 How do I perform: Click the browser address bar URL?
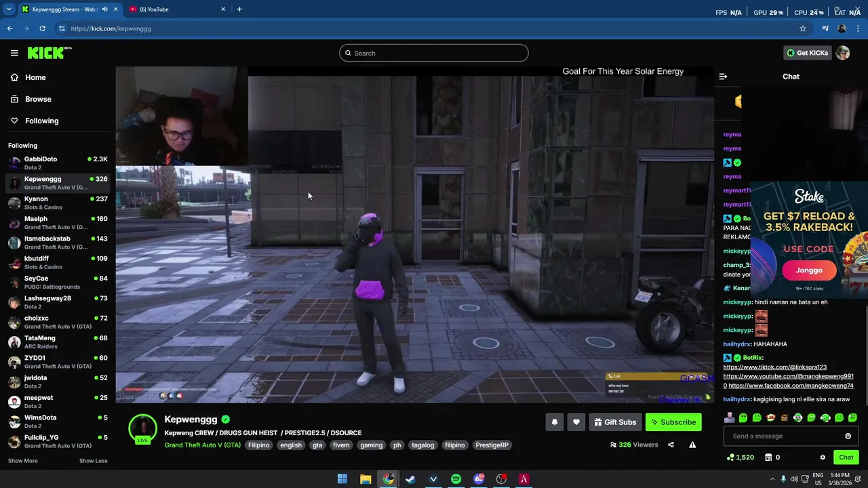click(111, 28)
